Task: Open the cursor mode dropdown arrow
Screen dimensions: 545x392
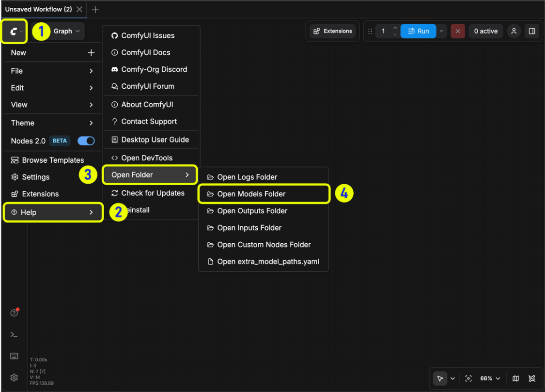Action: (x=452, y=378)
